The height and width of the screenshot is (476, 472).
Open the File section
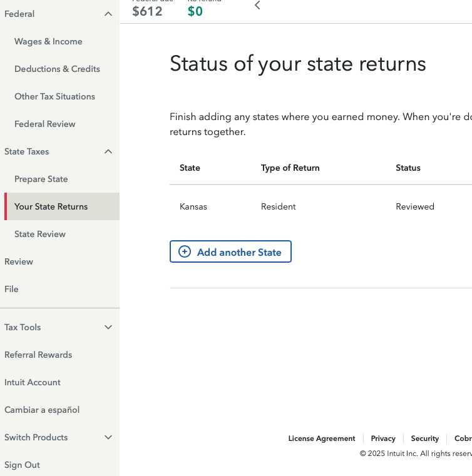click(11, 289)
